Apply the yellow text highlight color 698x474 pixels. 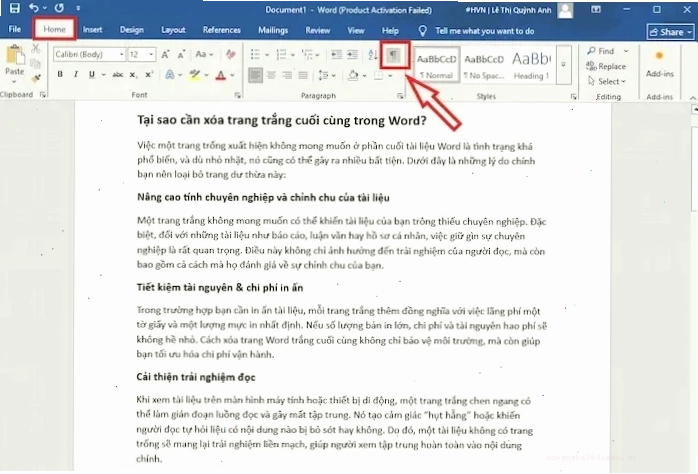click(x=195, y=75)
